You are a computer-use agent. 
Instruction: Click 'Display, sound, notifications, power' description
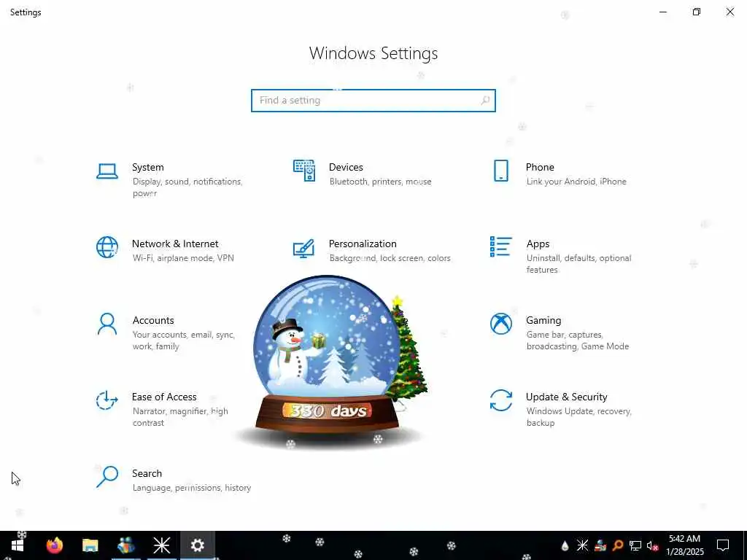[187, 187]
